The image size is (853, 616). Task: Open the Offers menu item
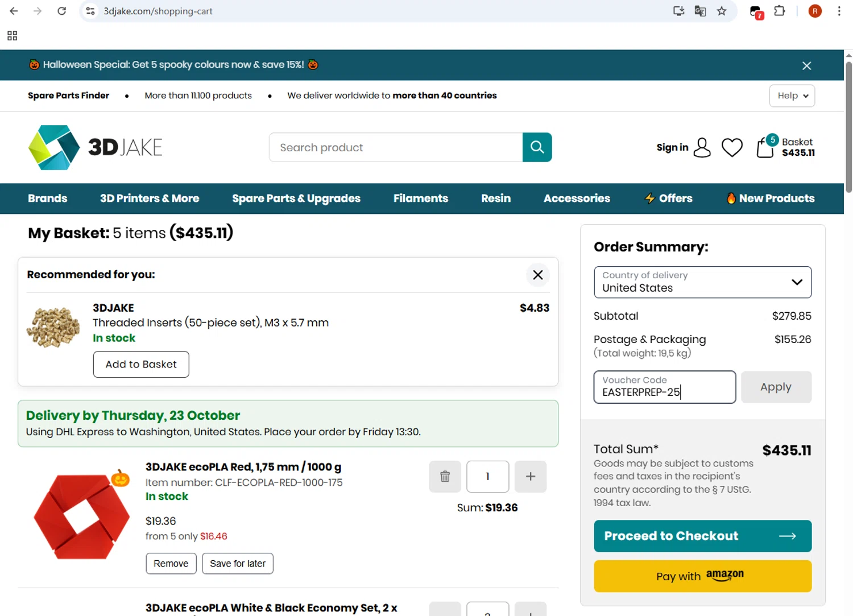pos(668,199)
